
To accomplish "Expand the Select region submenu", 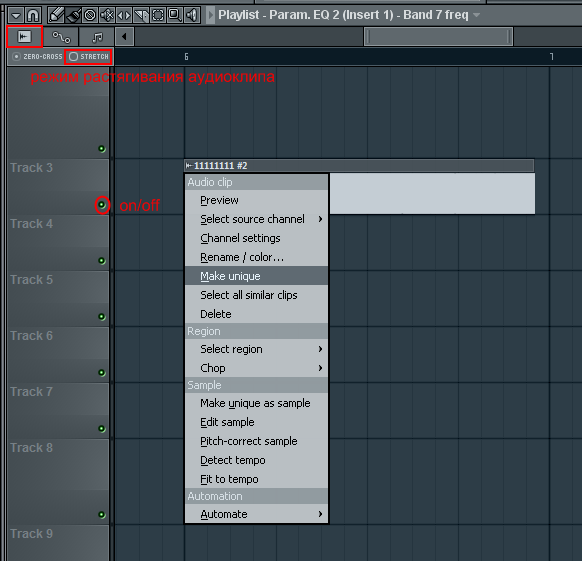I will [256, 349].
